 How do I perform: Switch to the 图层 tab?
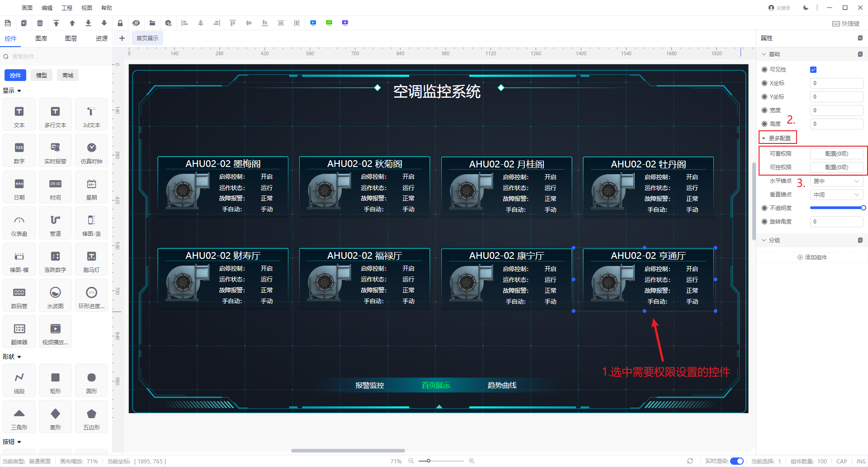pos(71,38)
